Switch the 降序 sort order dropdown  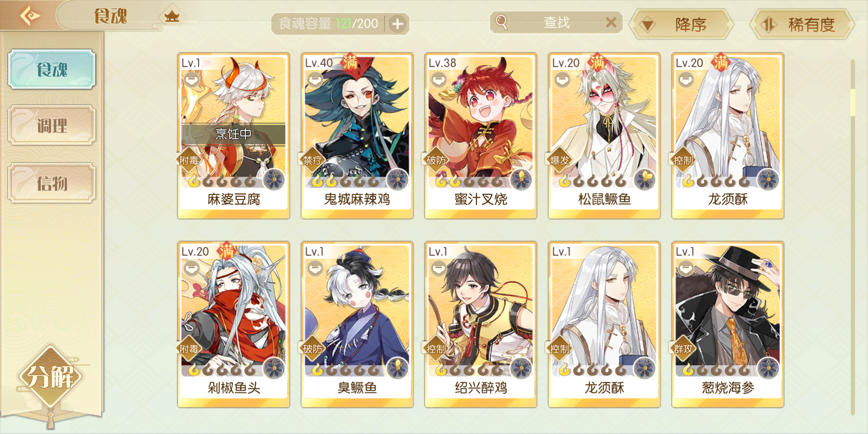coord(681,25)
